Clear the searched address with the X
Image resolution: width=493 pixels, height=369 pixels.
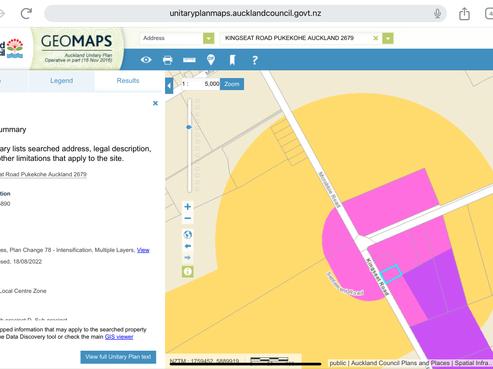click(375, 38)
